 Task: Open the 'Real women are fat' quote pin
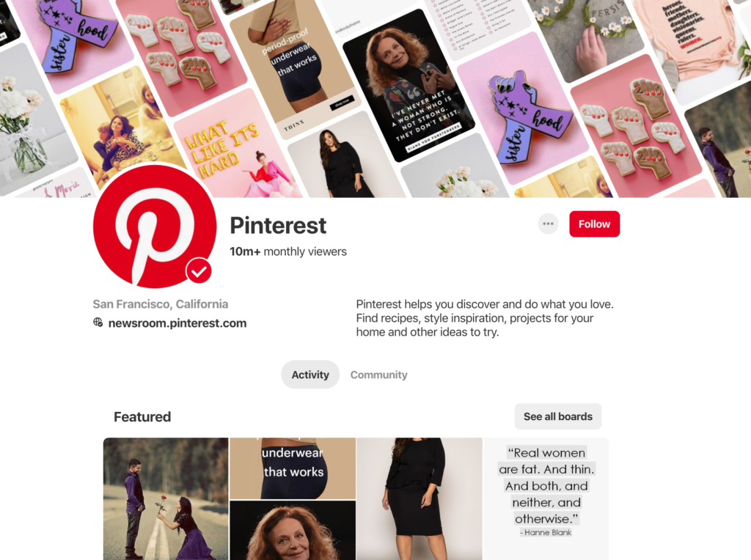point(546,498)
